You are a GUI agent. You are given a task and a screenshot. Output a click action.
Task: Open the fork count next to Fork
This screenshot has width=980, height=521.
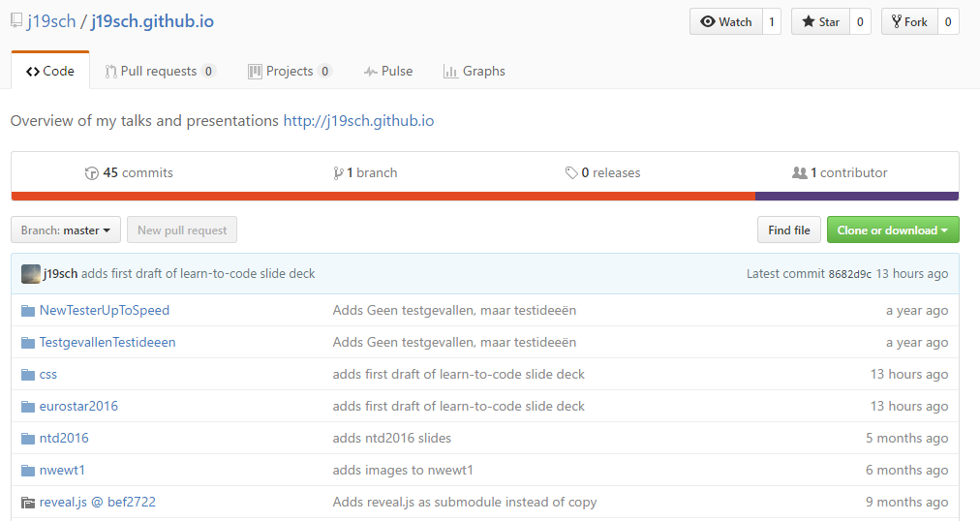tap(948, 22)
